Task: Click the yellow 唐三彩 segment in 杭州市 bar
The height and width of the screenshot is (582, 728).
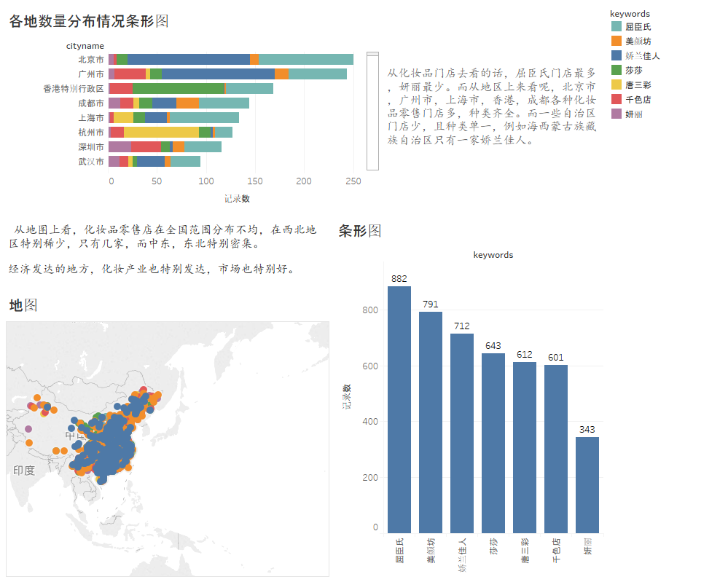Action: [161, 133]
